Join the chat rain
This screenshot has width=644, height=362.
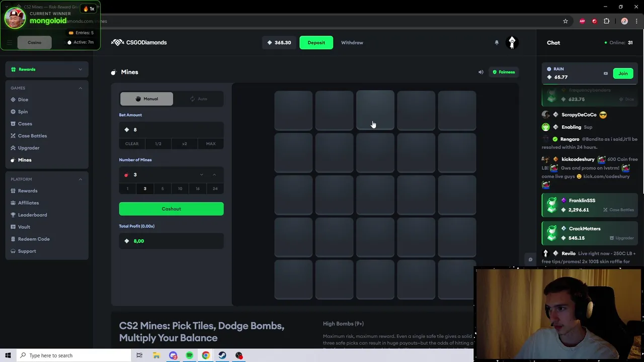[x=623, y=73]
